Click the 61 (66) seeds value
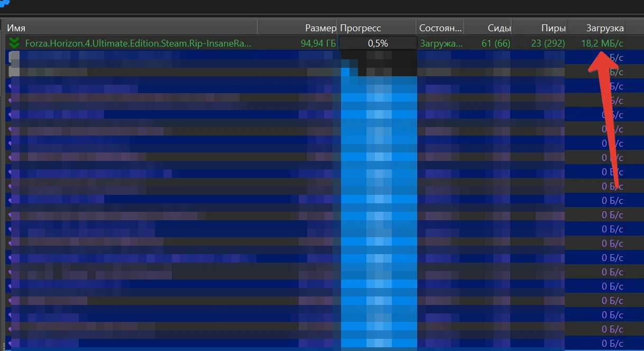644x351 pixels. click(x=495, y=43)
